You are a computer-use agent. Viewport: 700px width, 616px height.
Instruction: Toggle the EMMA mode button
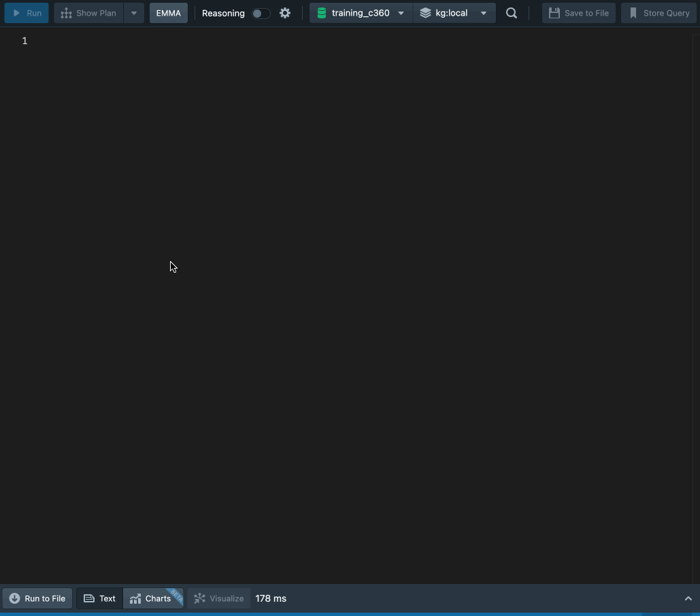point(169,13)
